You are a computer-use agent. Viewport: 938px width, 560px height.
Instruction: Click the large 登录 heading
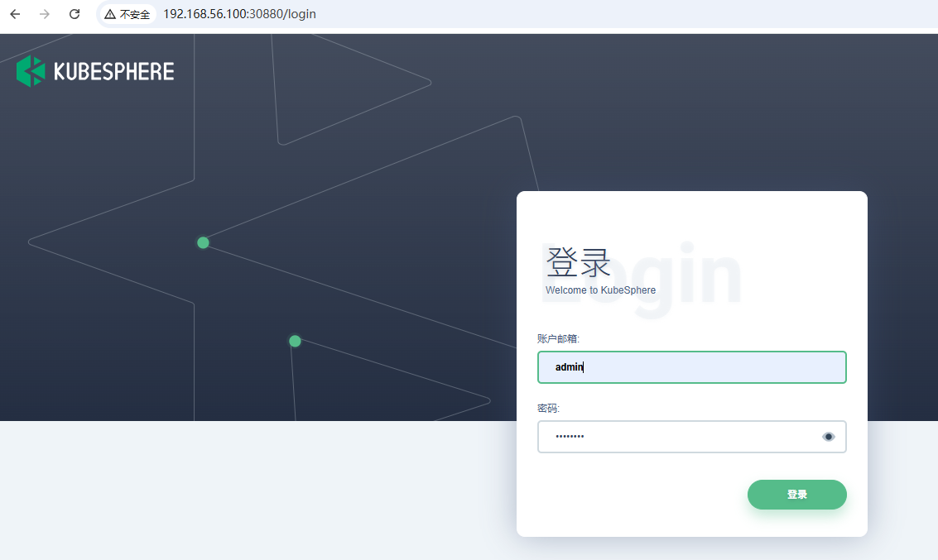click(x=578, y=262)
